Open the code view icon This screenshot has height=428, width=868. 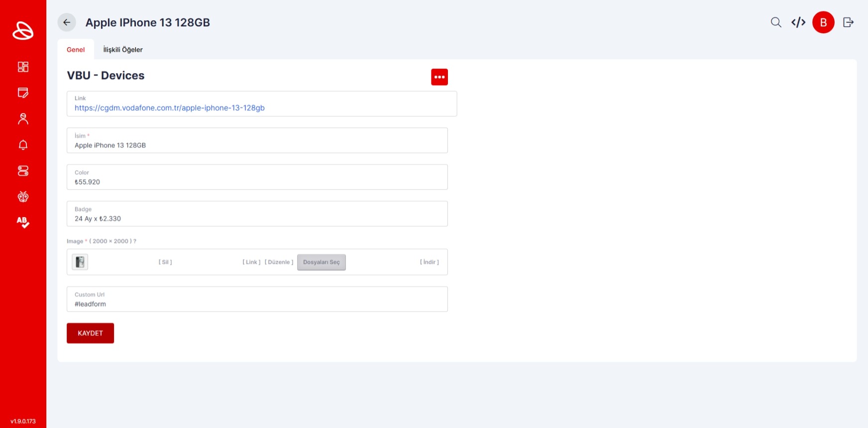pos(798,22)
